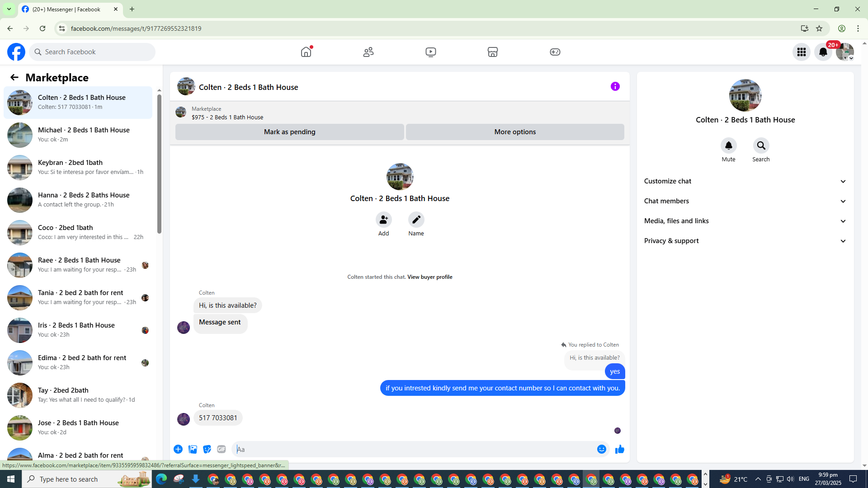
Task: Send a thumbs-up like
Action: tap(620, 449)
